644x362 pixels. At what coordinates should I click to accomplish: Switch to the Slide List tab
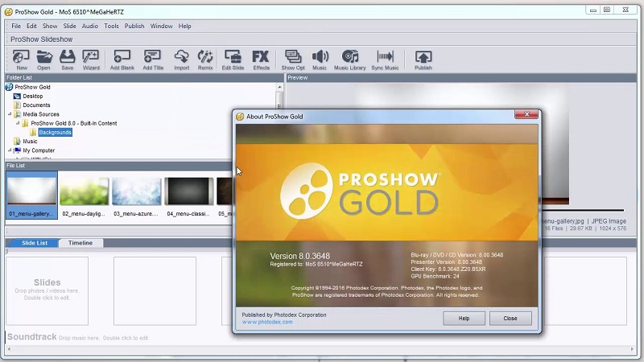pyautogui.click(x=34, y=243)
